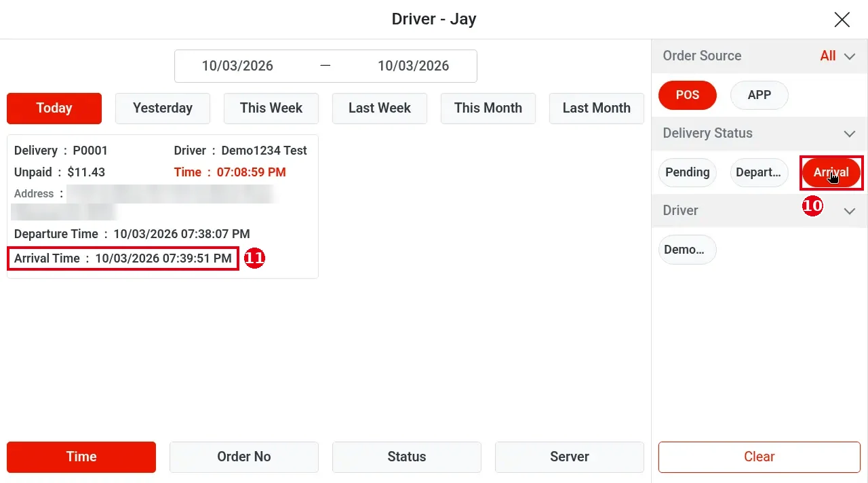Click the Departure Time line
The height and width of the screenshot is (483, 868).
pyautogui.click(x=132, y=234)
